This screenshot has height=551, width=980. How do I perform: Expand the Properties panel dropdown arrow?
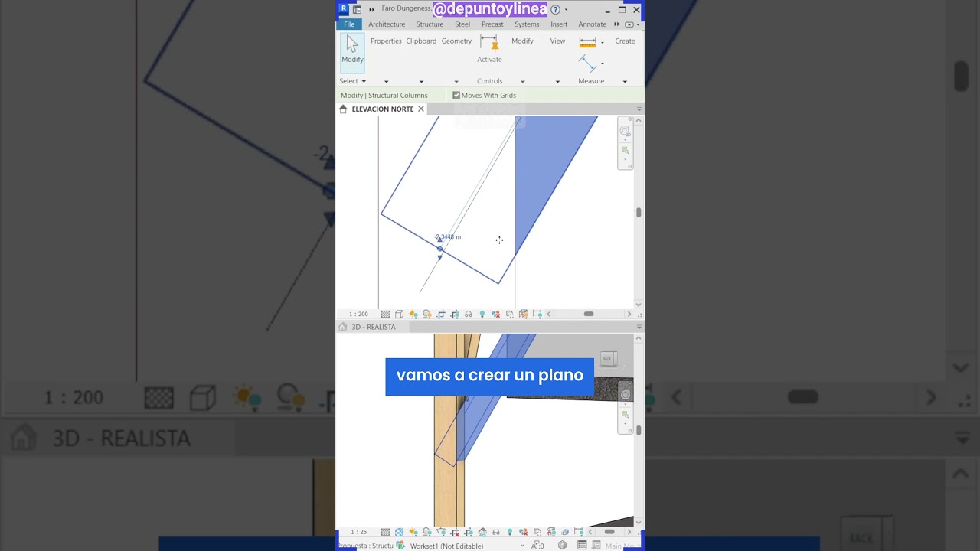[386, 81]
